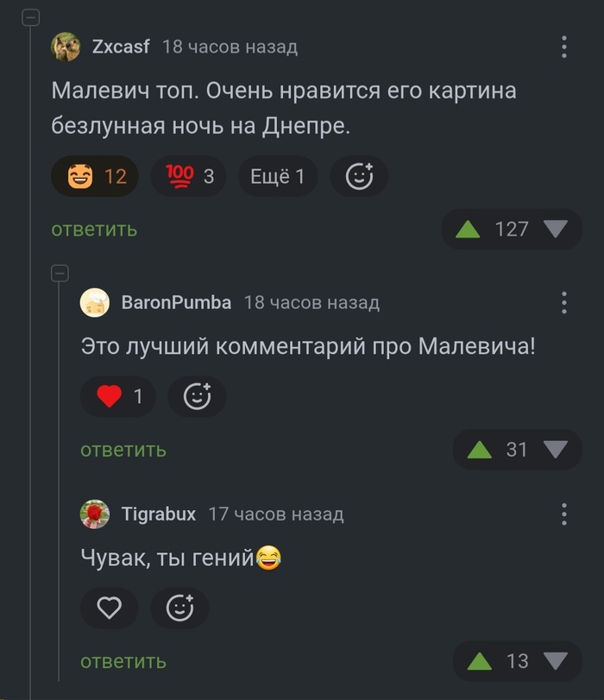Click Zxcasf's avatar thumbnail
The image size is (604, 700).
(65, 47)
